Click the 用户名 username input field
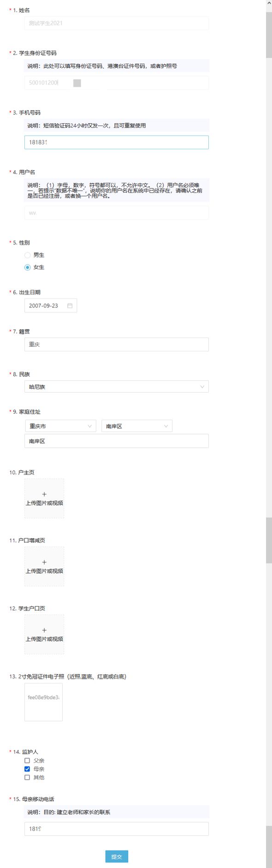 [116, 213]
